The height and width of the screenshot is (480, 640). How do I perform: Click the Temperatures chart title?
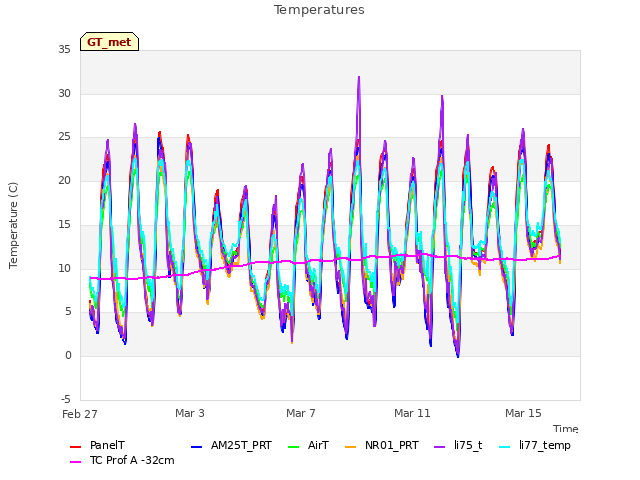point(319,10)
